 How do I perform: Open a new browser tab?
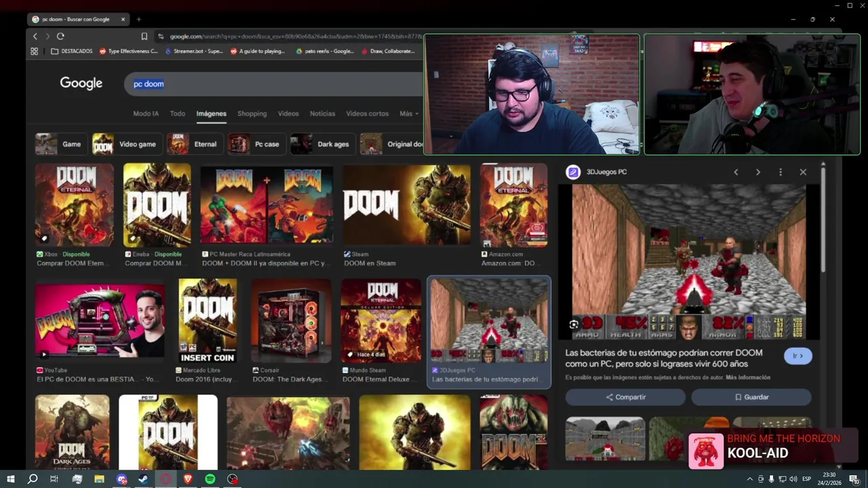click(138, 19)
